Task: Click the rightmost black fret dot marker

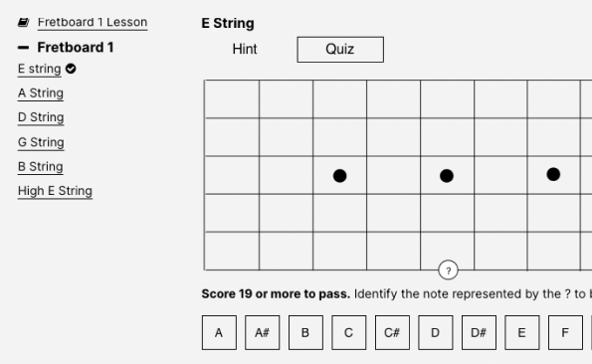Action: (x=553, y=174)
